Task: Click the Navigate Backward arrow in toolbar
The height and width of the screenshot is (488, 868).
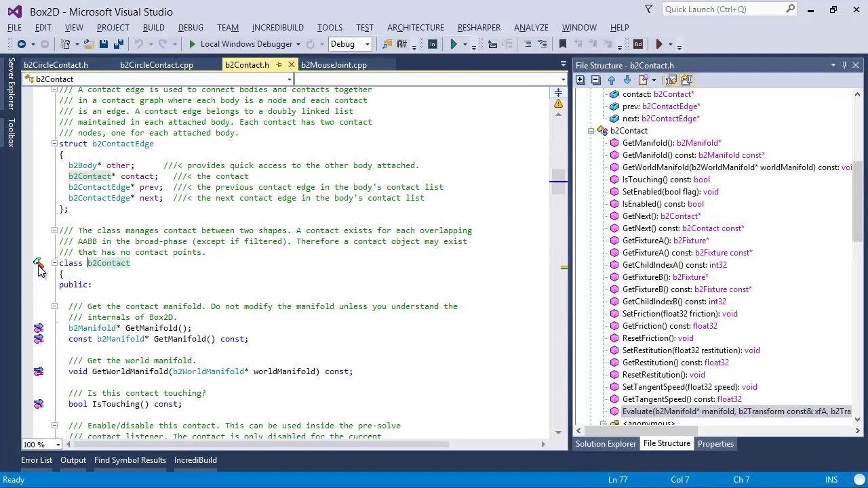Action: click(21, 44)
